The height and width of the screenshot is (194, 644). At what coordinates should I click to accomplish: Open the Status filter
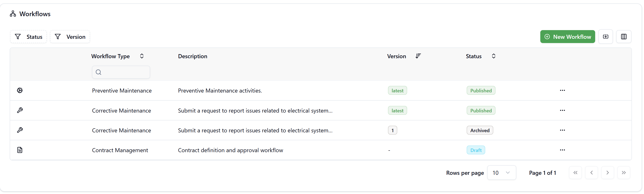[28, 37]
